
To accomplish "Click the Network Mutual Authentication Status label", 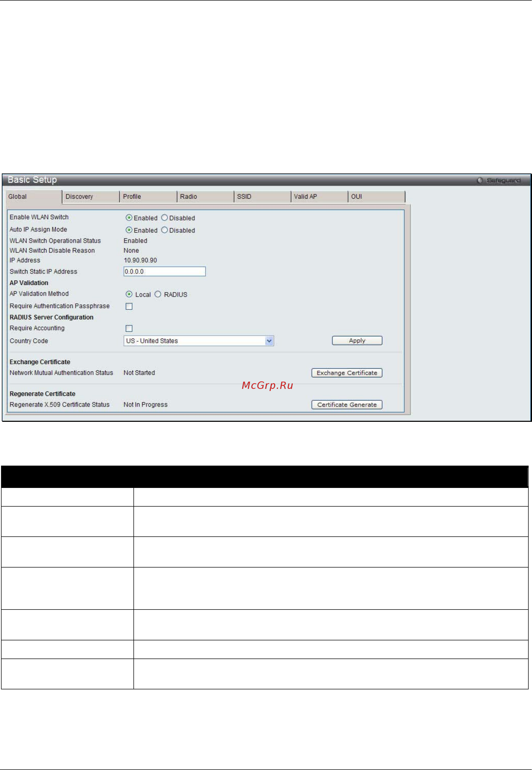I will 61,373.
